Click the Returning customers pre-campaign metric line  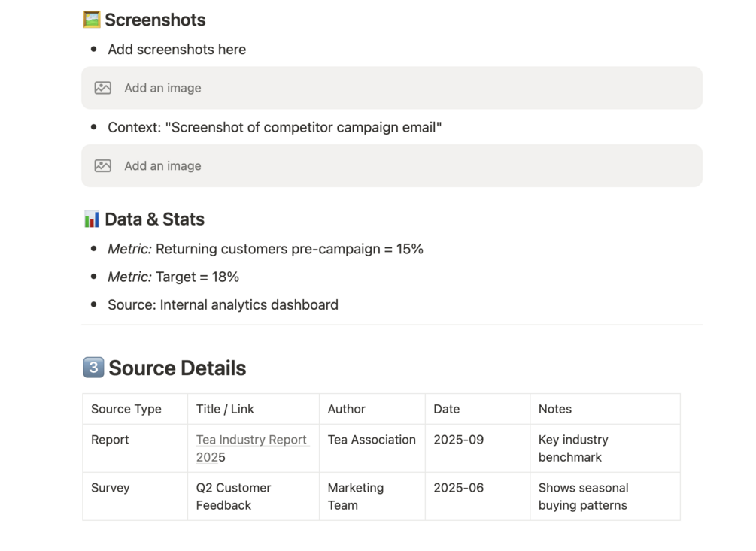[x=265, y=249]
